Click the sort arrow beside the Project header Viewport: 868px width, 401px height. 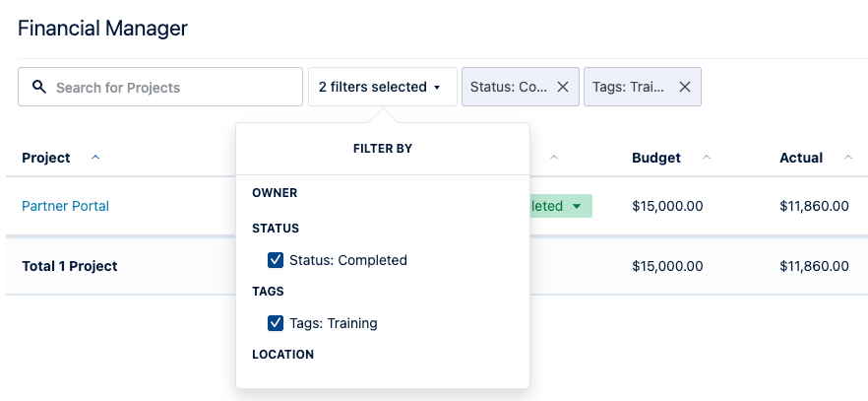95,158
